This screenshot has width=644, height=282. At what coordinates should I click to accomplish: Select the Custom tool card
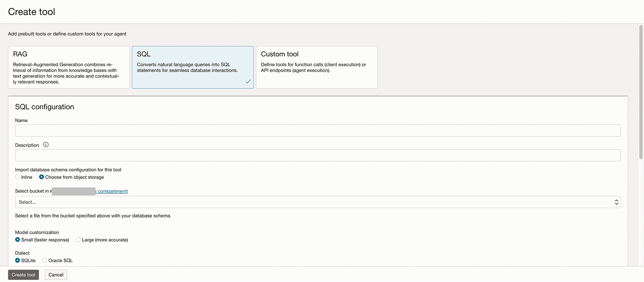[317, 67]
